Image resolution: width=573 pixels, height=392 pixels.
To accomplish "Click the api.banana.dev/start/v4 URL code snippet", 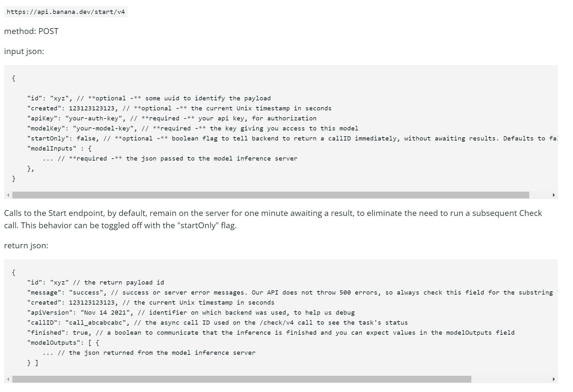I will pos(66,12).
